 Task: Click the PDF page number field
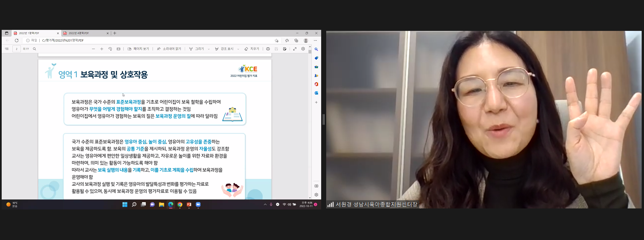[x=16, y=49]
